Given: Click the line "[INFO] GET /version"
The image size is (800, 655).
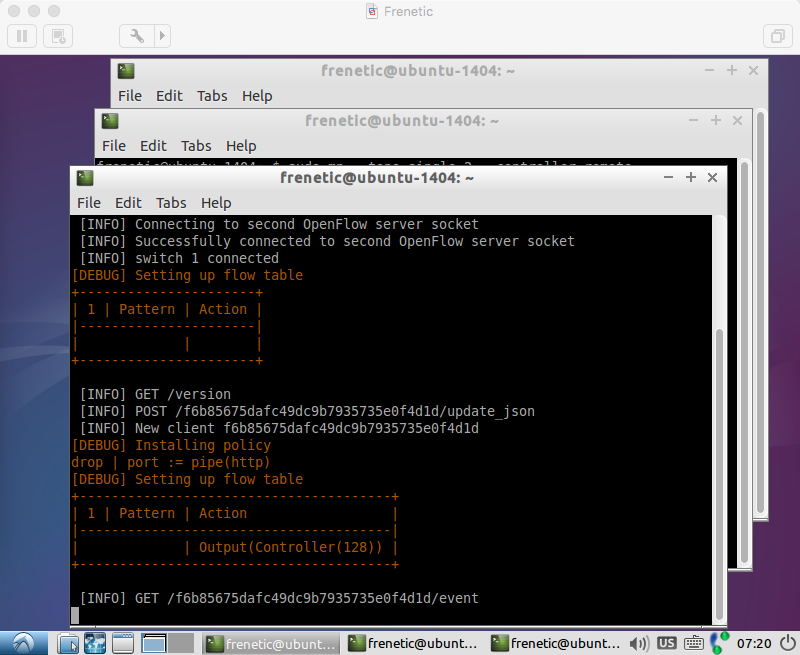Looking at the screenshot, I should 155,394.
